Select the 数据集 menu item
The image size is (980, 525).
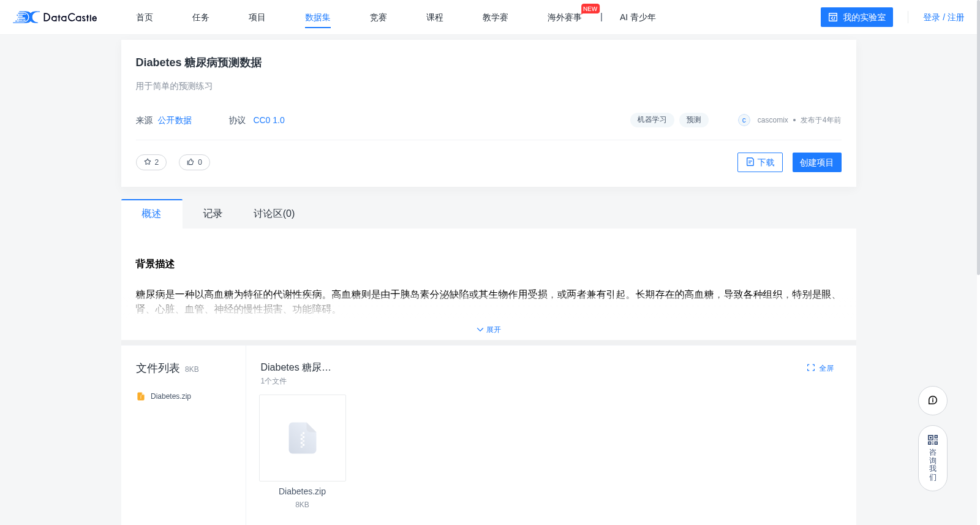point(318,17)
